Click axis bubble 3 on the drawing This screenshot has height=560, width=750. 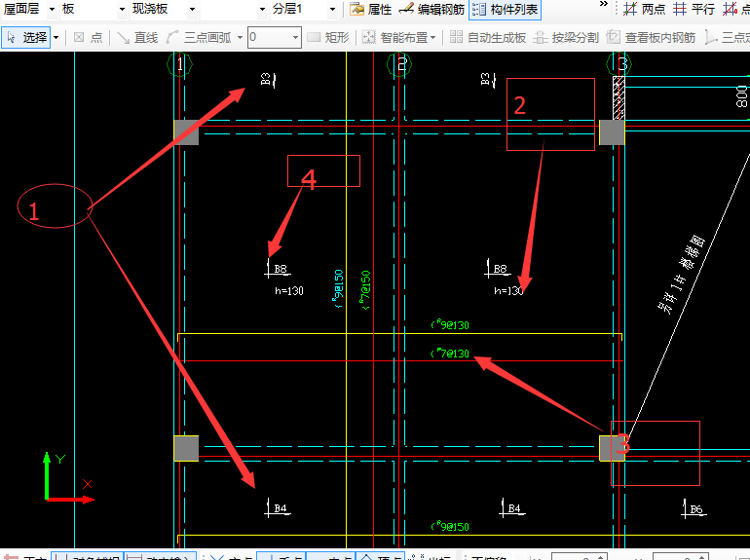pyautogui.click(x=619, y=64)
